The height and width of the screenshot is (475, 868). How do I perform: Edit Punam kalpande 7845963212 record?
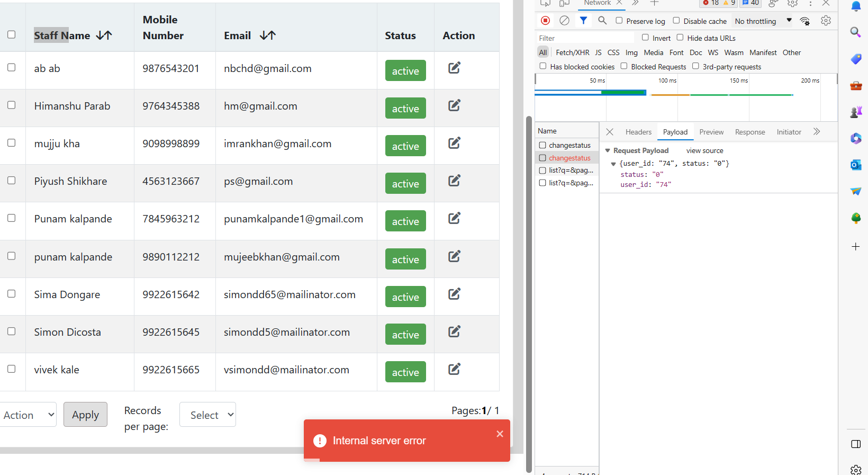click(454, 218)
